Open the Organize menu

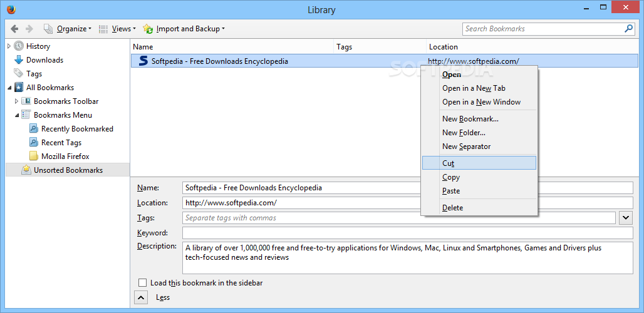pyautogui.click(x=68, y=29)
